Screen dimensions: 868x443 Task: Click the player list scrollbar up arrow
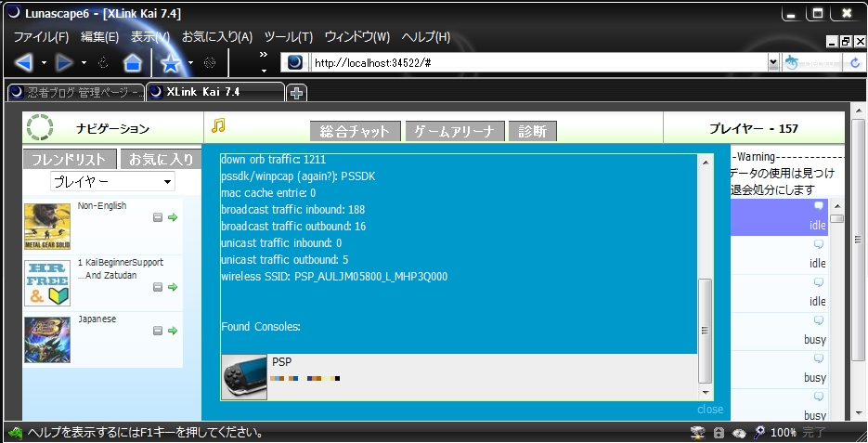click(837, 206)
